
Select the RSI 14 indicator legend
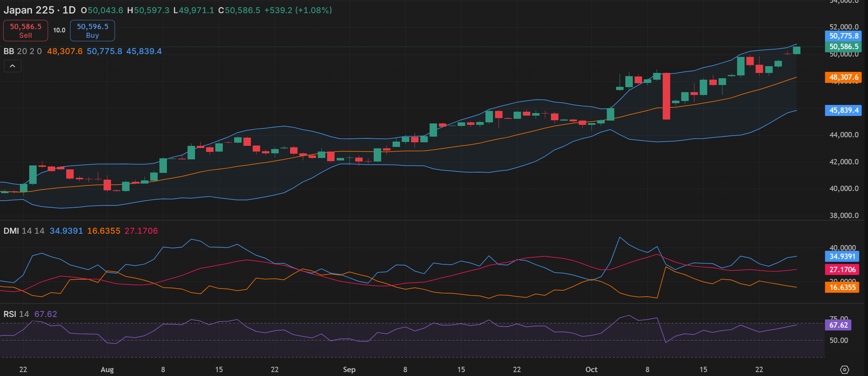point(16,314)
